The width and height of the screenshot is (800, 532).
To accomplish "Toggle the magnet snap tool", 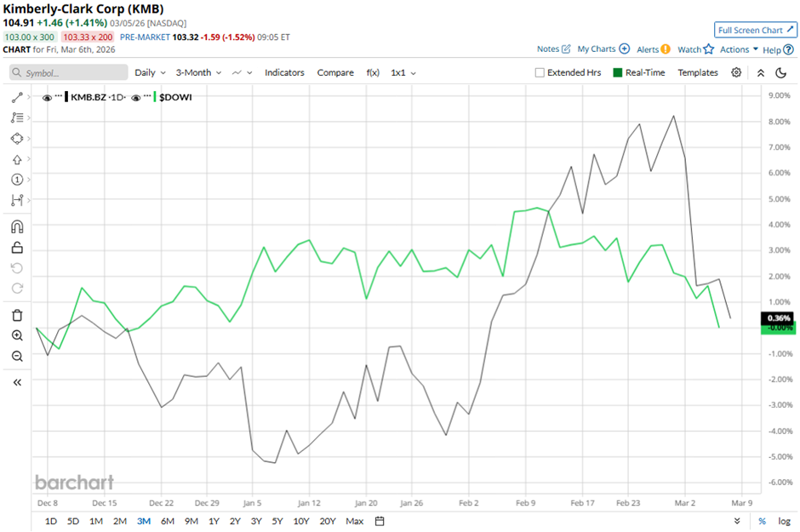I will coord(17,226).
